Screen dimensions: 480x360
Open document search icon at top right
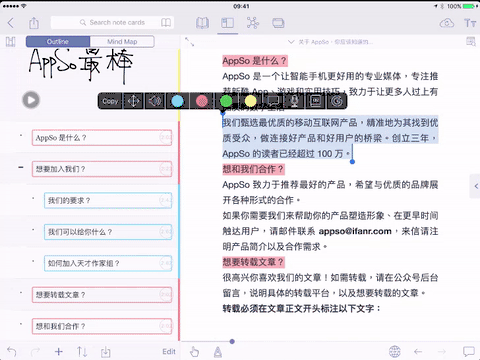point(471,42)
